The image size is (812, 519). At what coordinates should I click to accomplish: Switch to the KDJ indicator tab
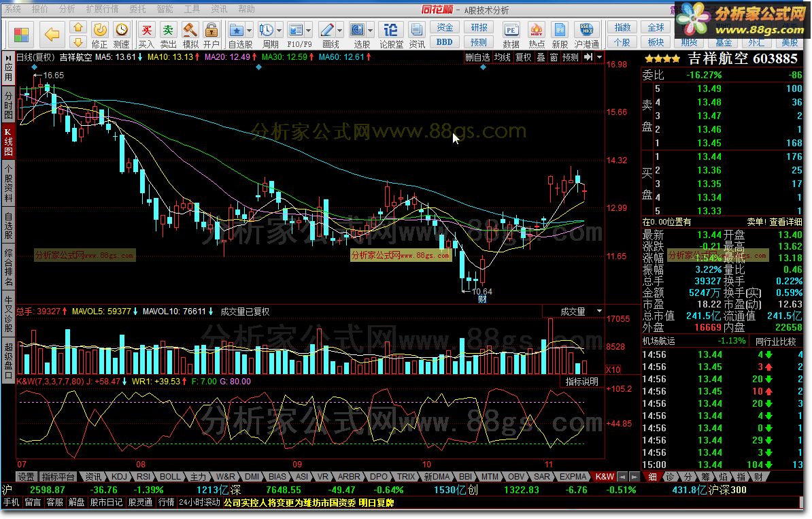click(x=119, y=477)
